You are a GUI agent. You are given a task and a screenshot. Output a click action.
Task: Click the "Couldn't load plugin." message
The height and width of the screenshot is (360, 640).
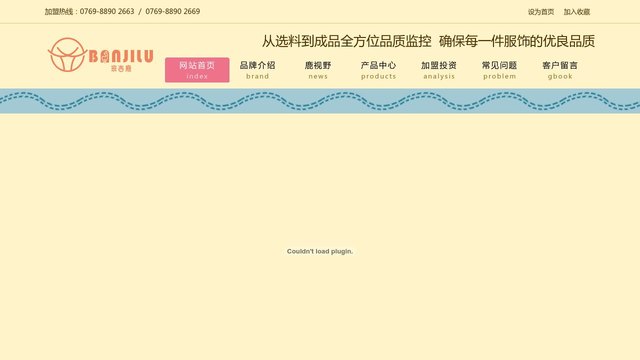pos(320,251)
